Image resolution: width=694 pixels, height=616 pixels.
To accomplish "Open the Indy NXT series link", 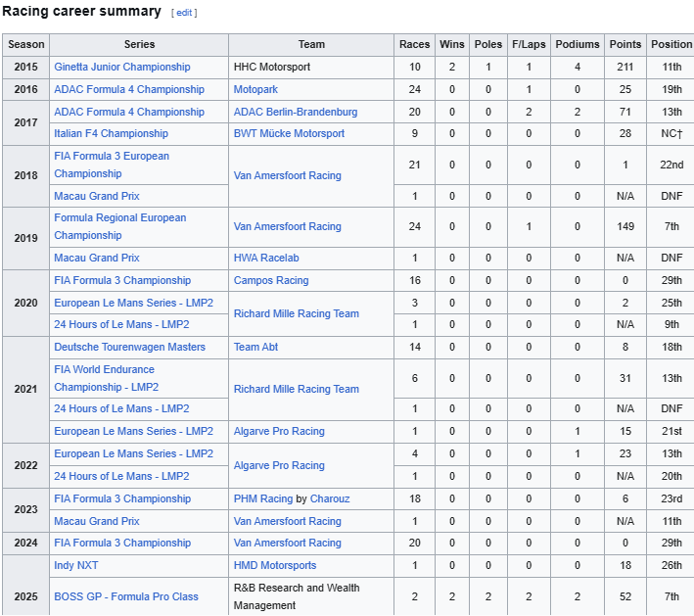I will 76,565.
